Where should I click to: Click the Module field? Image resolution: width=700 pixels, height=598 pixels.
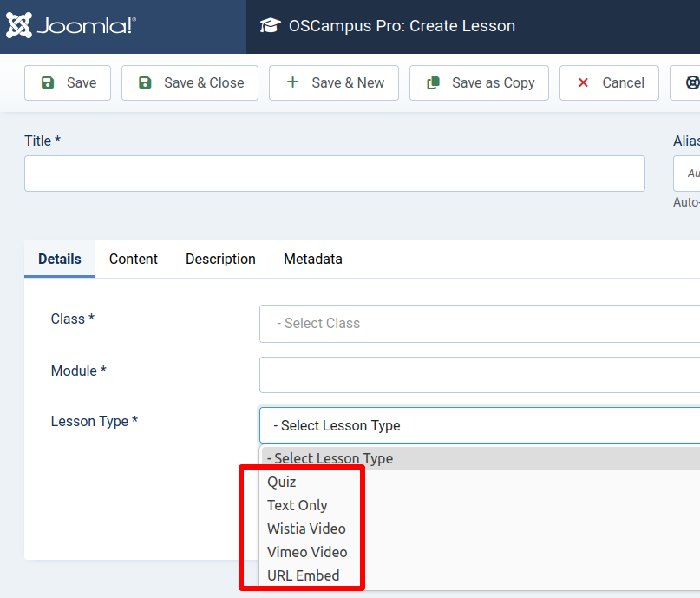tap(480, 375)
